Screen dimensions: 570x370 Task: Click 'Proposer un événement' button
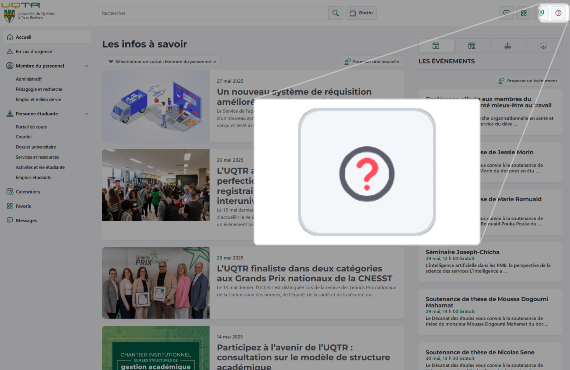(x=527, y=81)
